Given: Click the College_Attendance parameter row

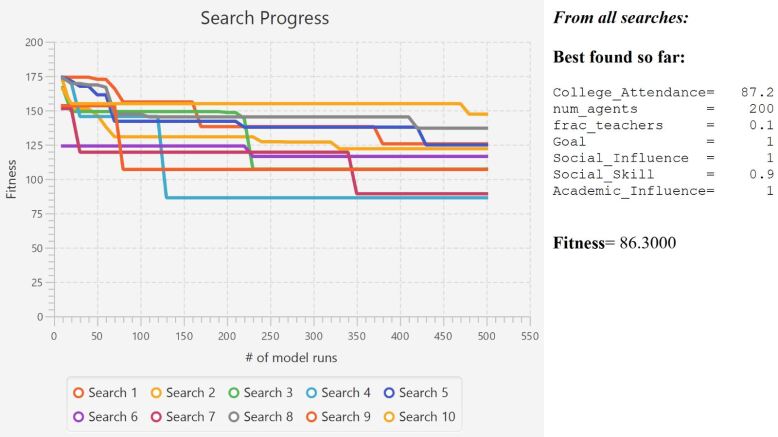Looking at the screenshot, I should coord(662,93).
